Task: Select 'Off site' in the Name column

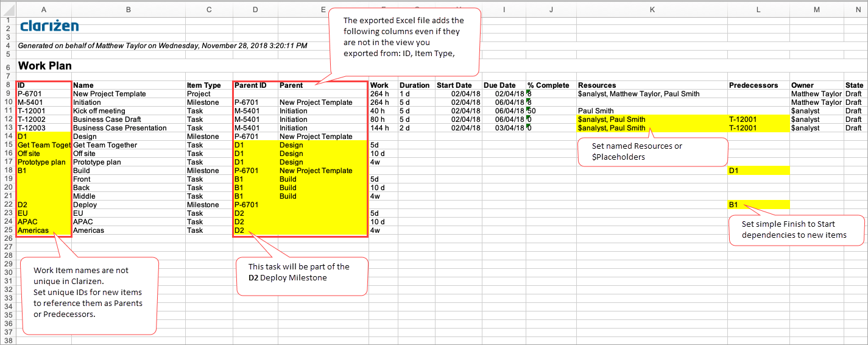Action: (x=129, y=154)
